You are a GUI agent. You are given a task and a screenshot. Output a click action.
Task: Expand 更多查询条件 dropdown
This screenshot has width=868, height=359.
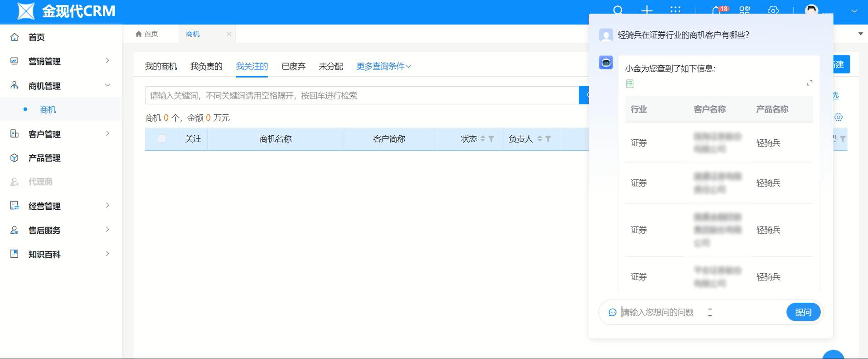383,66
